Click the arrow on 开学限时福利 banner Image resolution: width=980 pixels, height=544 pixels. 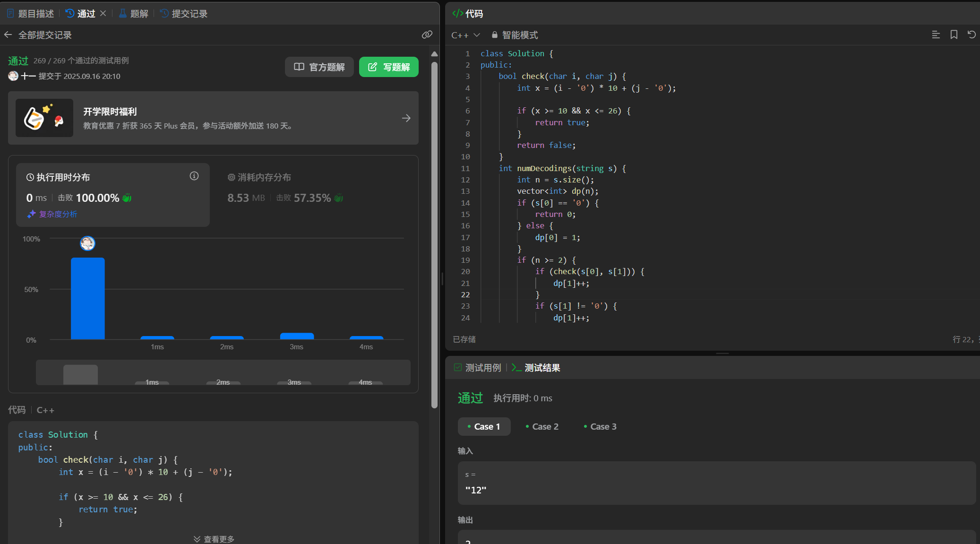coord(406,118)
